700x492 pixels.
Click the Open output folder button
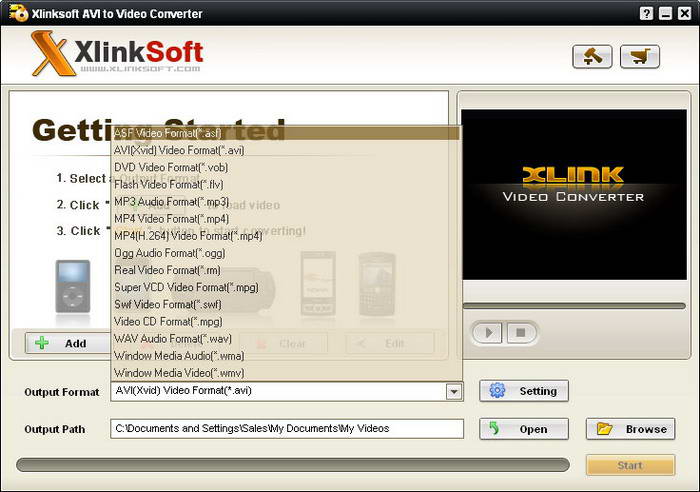click(x=524, y=429)
